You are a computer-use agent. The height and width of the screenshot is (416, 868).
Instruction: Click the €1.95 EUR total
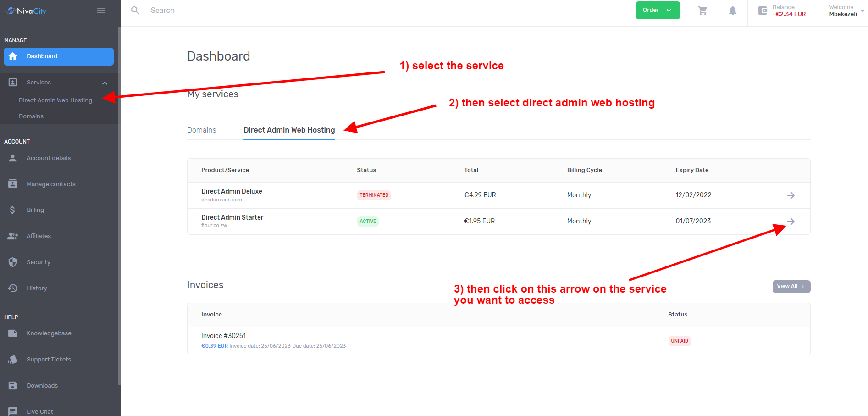pos(480,221)
